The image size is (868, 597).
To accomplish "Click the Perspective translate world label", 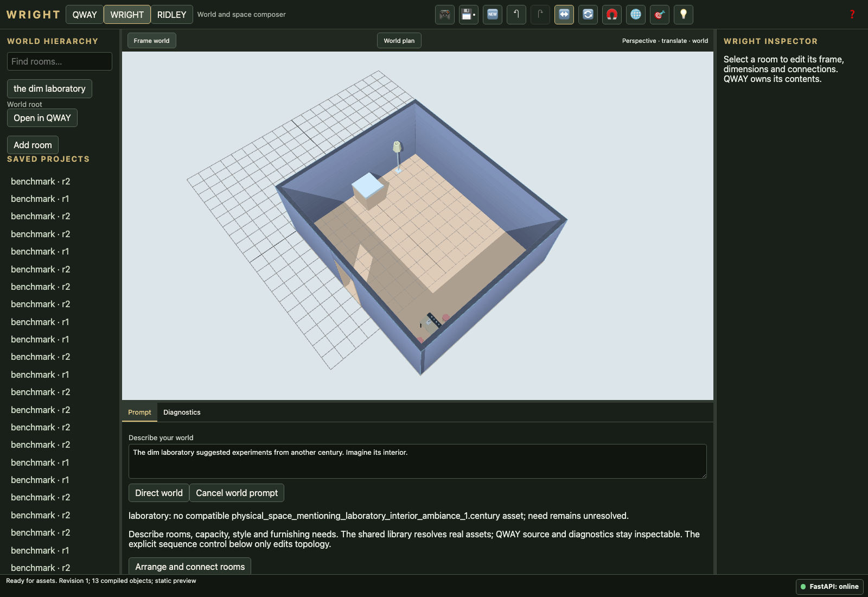I will [665, 41].
